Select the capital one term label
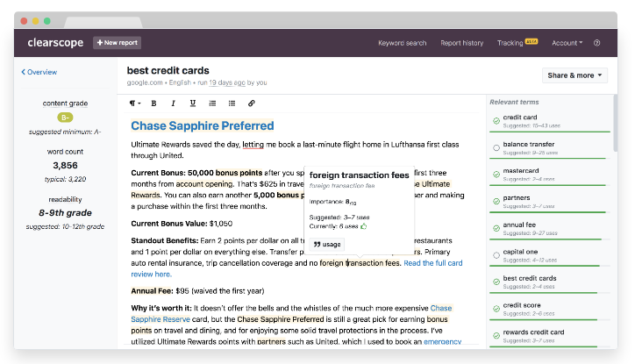The image size is (635, 364). coord(520,252)
